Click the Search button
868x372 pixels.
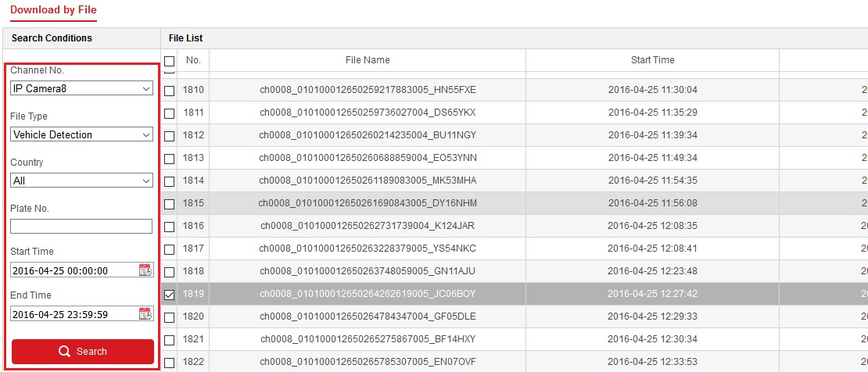pyautogui.click(x=82, y=352)
